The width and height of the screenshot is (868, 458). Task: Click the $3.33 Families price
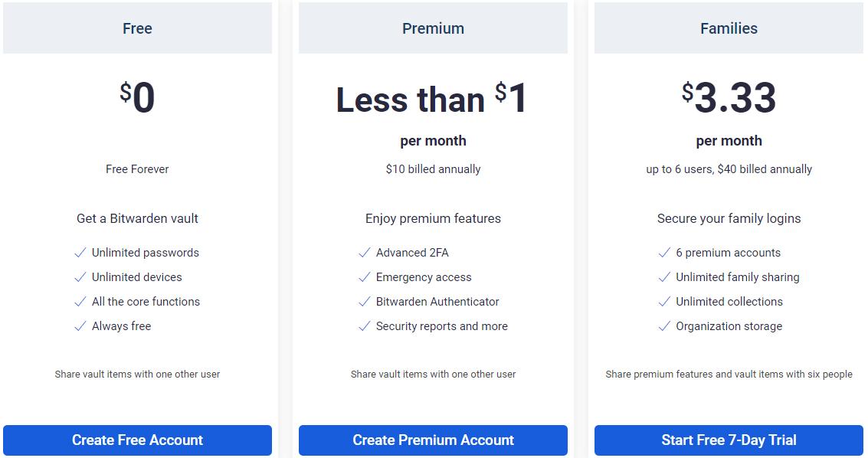click(x=729, y=97)
